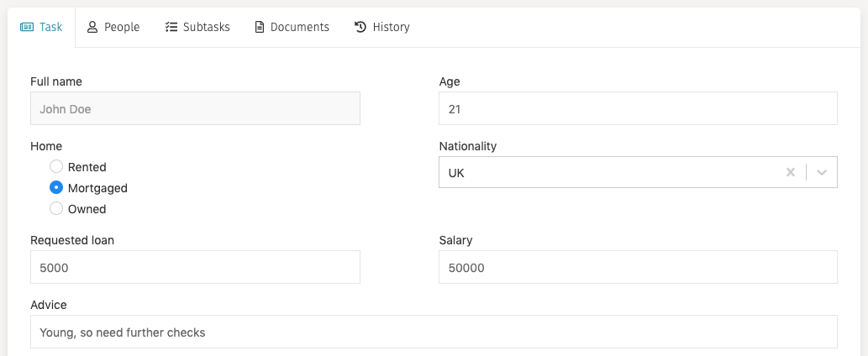Viewport: 868px width, 356px height.
Task: Click the Task tab card icon
Action: (x=27, y=27)
